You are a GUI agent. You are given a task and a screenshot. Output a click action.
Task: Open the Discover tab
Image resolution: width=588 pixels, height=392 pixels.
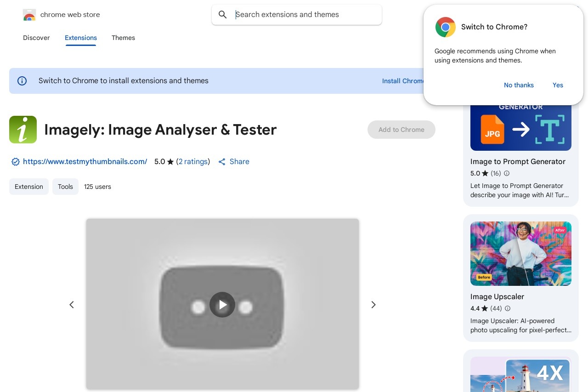tap(36, 38)
